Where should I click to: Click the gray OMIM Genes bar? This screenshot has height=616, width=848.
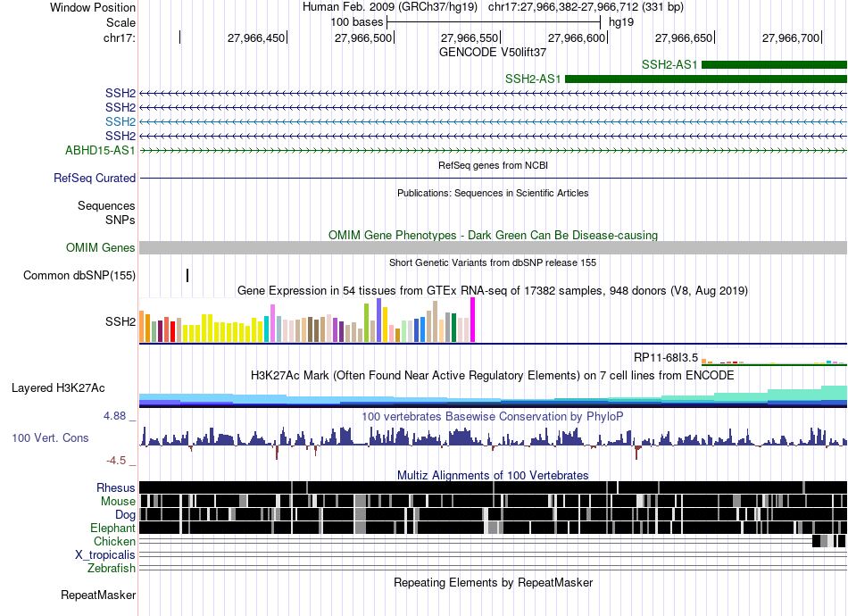pos(493,247)
